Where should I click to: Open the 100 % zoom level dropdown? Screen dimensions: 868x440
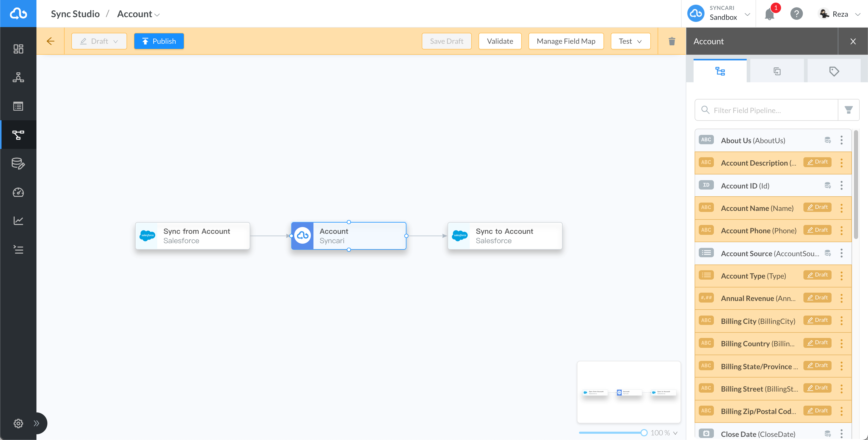664,433
